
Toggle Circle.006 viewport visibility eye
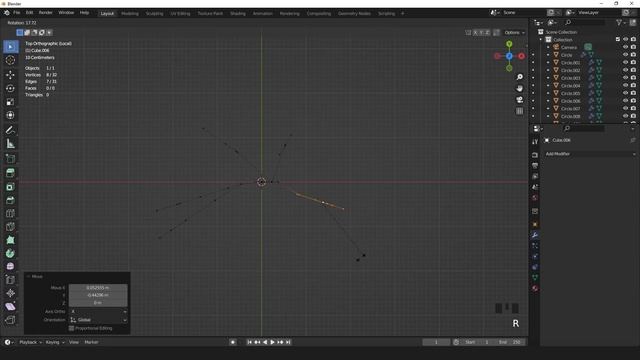click(x=625, y=101)
